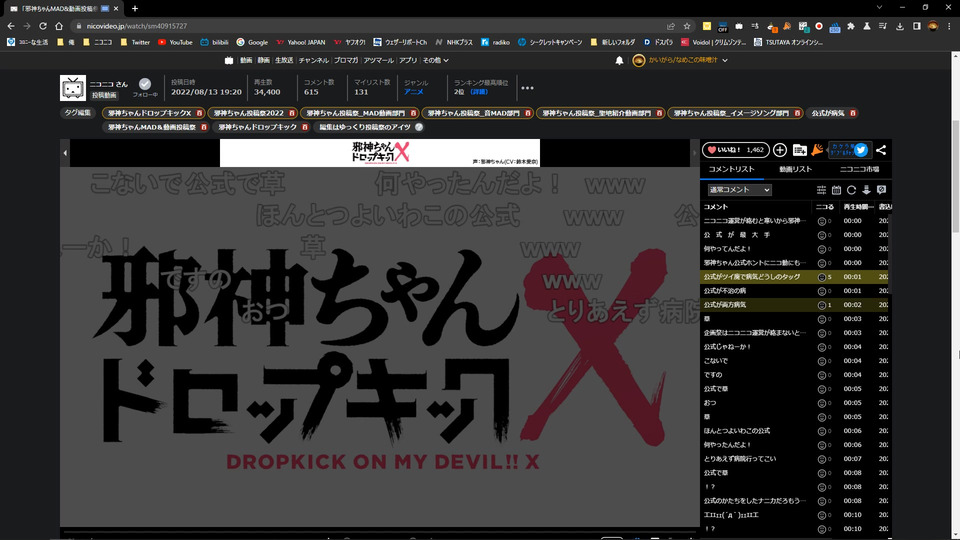
Task: Open the Chrome side panel icon
Action: 917,26
